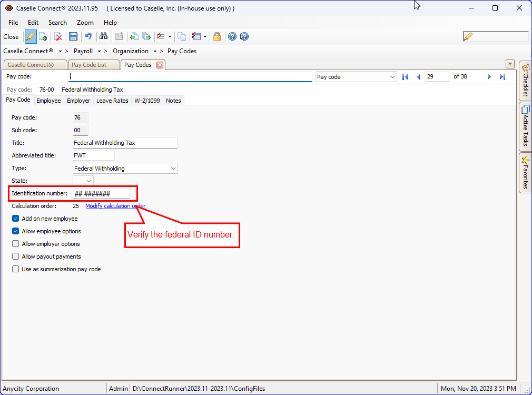Check Use as summarization pay code
Screen dimensions: 532x395
pos(15,269)
